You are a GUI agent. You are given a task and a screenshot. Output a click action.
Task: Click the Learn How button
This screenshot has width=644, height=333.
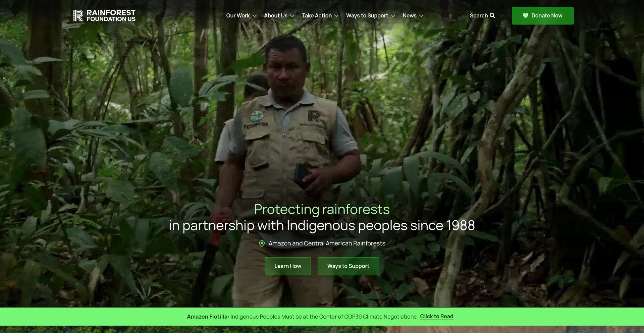tap(288, 266)
